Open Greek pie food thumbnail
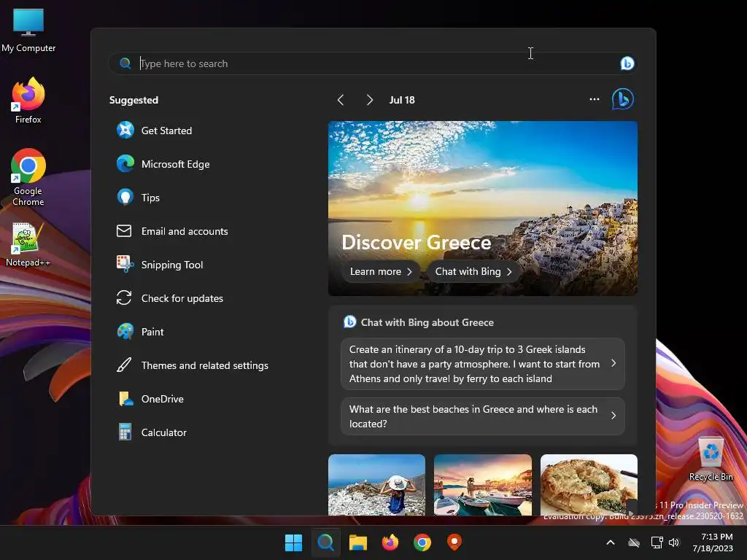 coord(589,485)
